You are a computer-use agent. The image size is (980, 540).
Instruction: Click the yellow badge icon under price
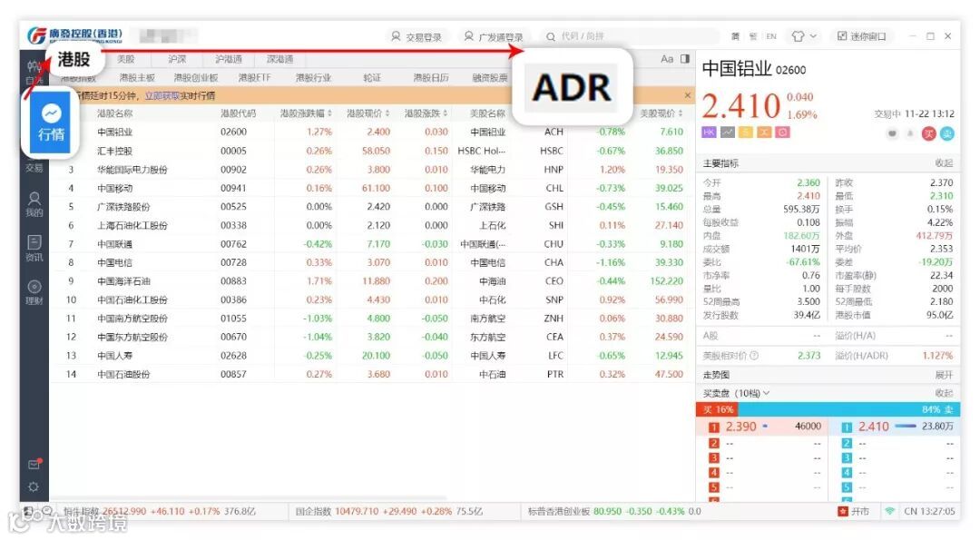coord(746,133)
